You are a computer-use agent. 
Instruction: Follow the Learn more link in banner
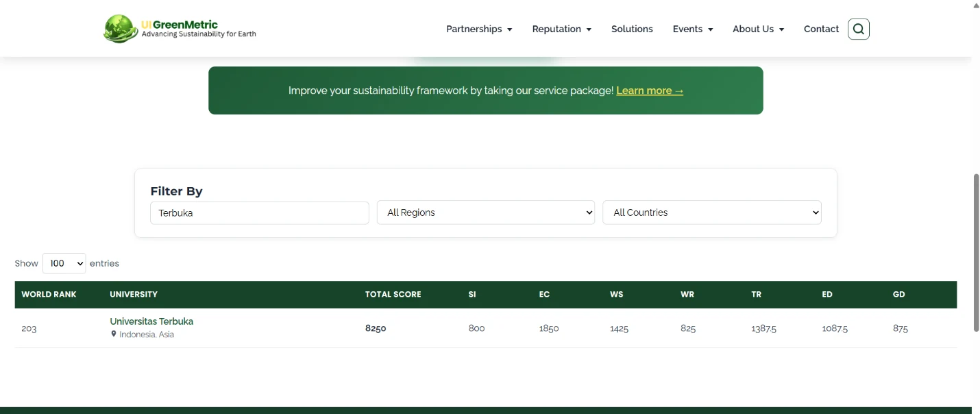coord(650,90)
